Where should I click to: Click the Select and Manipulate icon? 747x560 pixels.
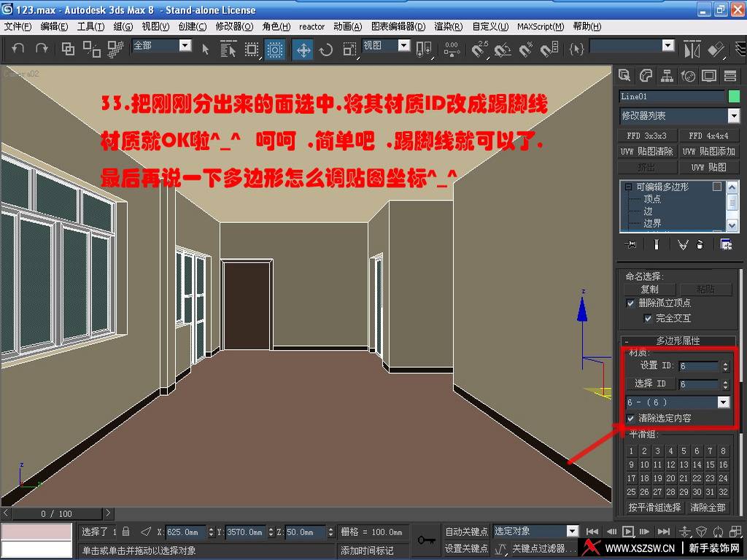[452, 49]
